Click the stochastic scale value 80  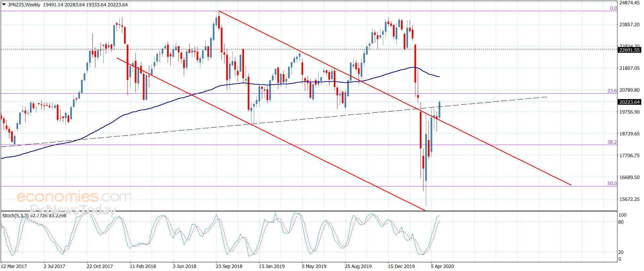pos(621,222)
